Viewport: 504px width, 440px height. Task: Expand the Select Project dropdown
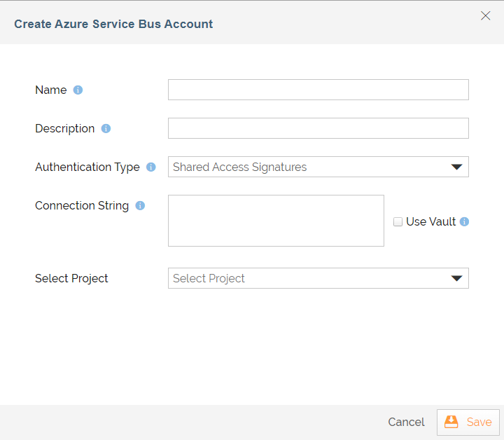pos(318,278)
